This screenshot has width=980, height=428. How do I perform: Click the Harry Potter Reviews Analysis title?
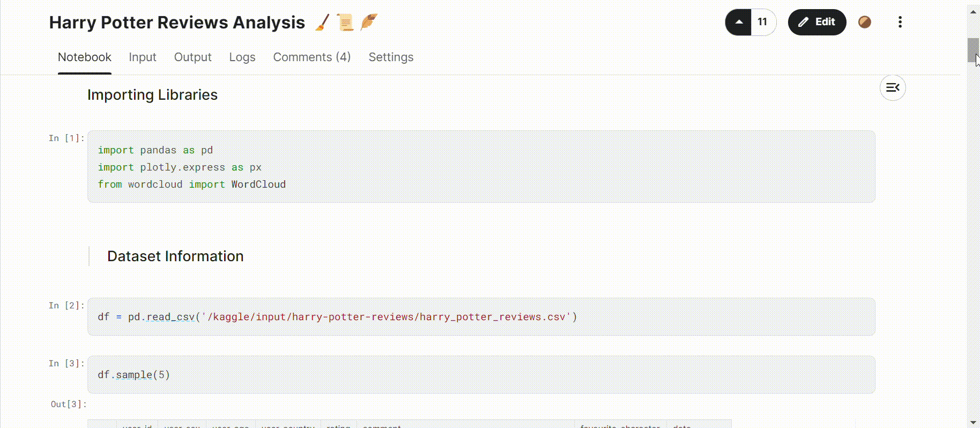click(x=177, y=23)
